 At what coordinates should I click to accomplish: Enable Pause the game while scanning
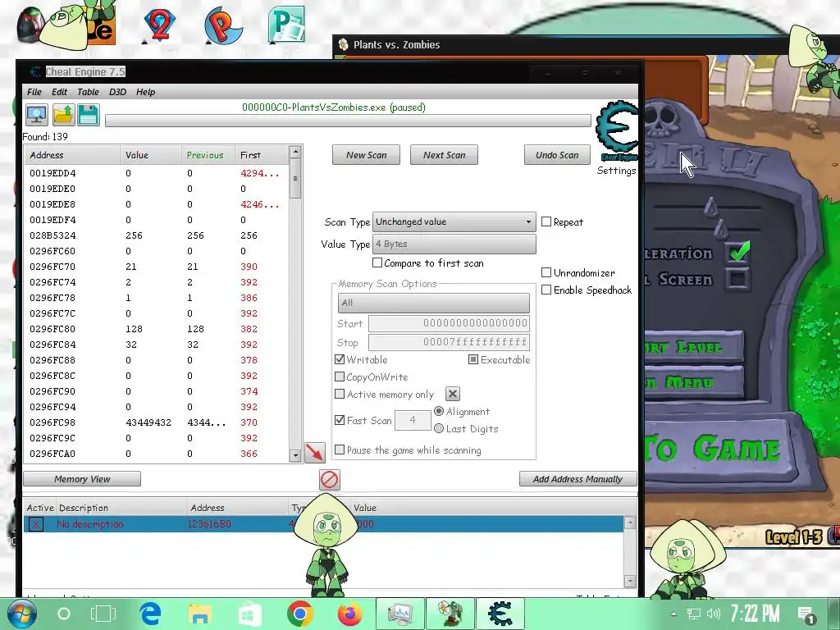(340, 450)
